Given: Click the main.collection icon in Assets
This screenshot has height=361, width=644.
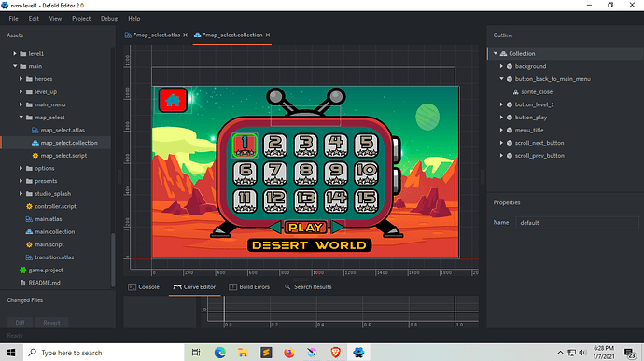Looking at the screenshot, I should click(x=29, y=232).
